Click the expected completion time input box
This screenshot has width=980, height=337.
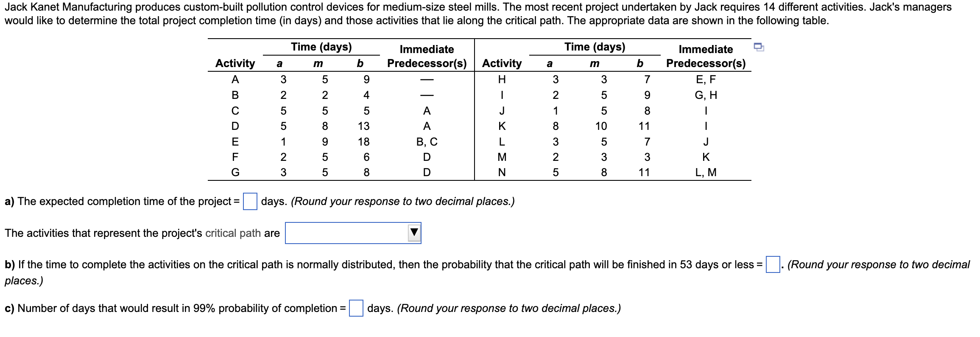251,201
